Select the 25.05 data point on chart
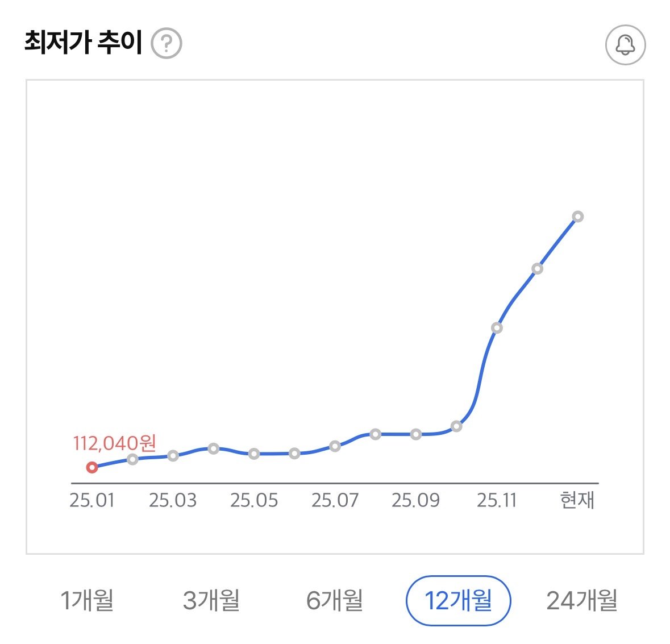The width and height of the screenshot is (670, 644). click(x=254, y=454)
